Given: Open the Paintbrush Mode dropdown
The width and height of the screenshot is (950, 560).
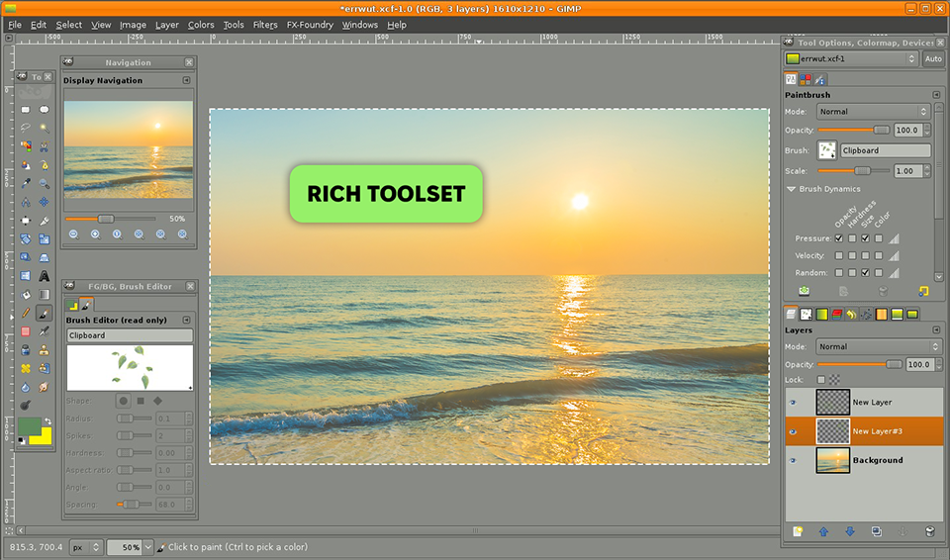Looking at the screenshot, I should [873, 112].
